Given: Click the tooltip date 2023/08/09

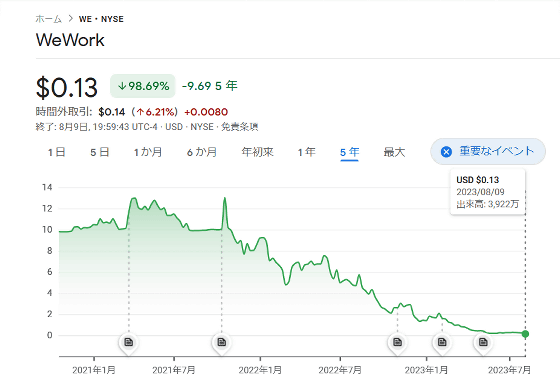Looking at the screenshot, I should [480, 192].
